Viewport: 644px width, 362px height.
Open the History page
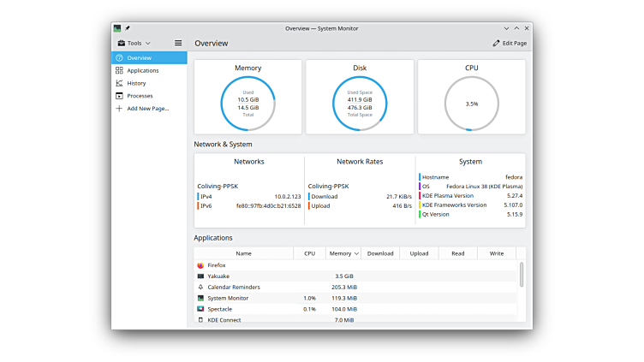point(136,83)
